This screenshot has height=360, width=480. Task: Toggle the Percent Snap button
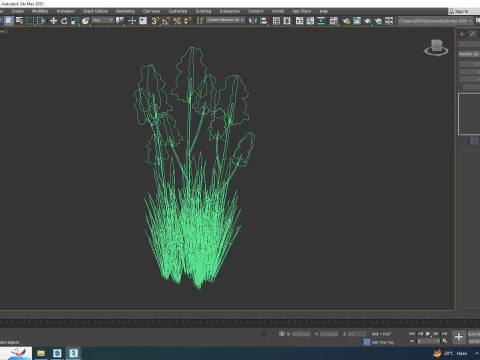coord(177,21)
